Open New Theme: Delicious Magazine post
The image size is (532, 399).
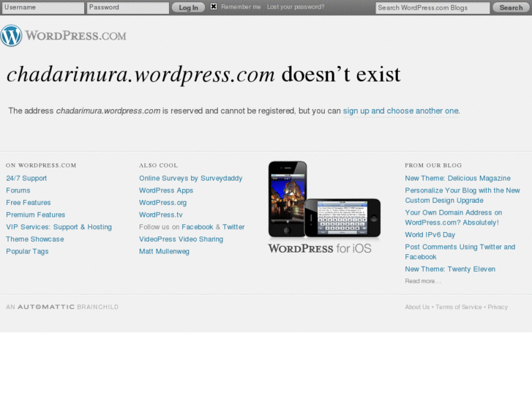tap(457, 179)
